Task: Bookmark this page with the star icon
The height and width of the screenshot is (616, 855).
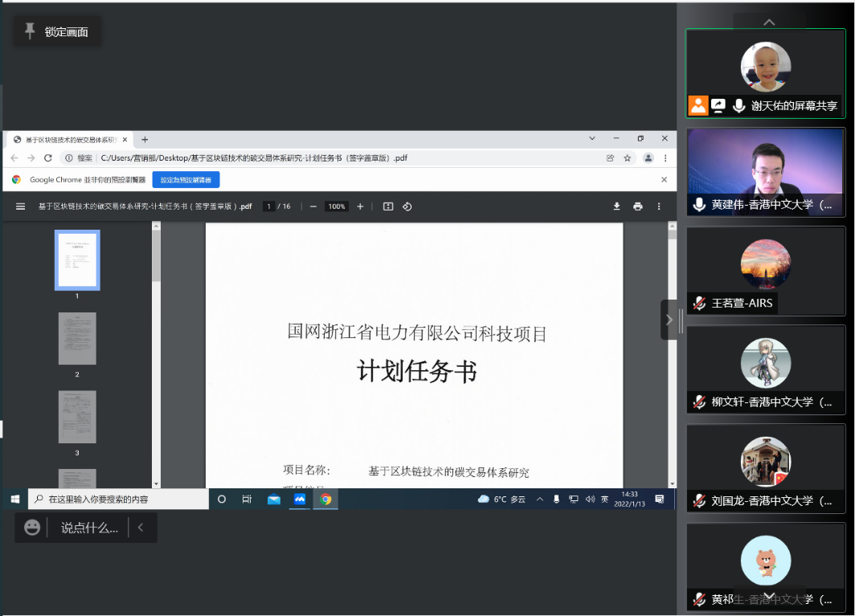Action: 627,158
